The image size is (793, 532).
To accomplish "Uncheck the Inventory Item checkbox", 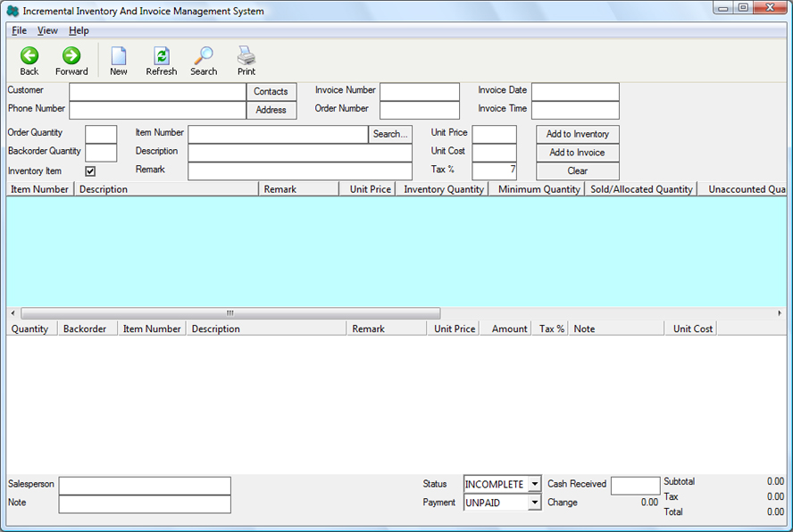I will (x=90, y=171).
